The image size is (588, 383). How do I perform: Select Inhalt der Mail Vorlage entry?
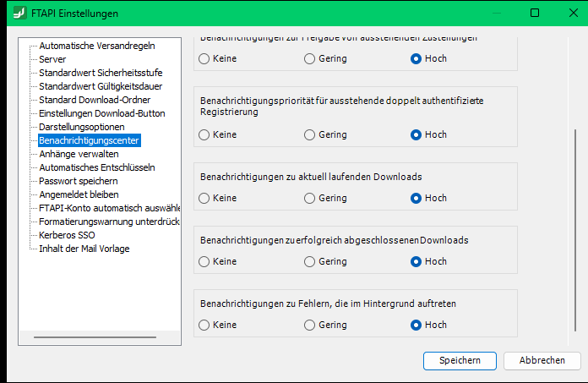(x=84, y=249)
